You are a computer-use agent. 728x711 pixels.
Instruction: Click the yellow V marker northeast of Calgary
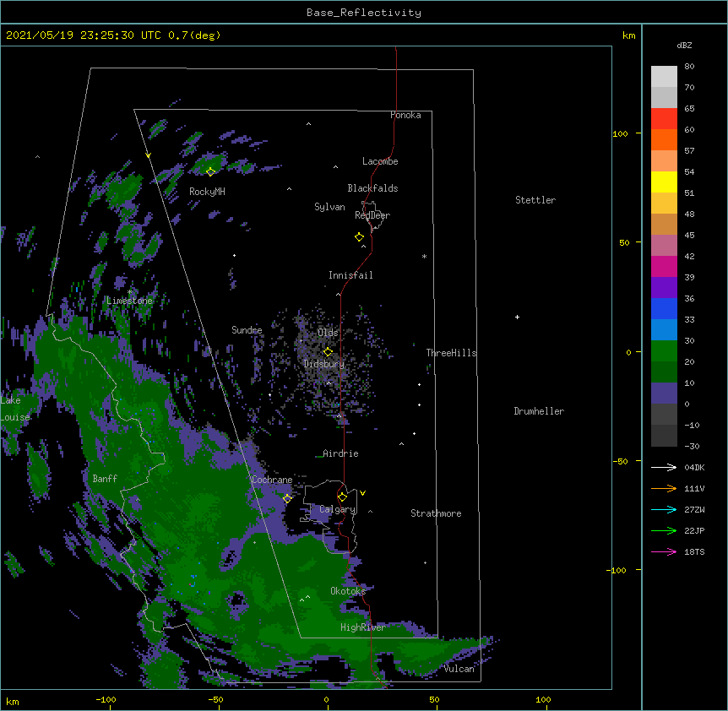click(362, 493)
